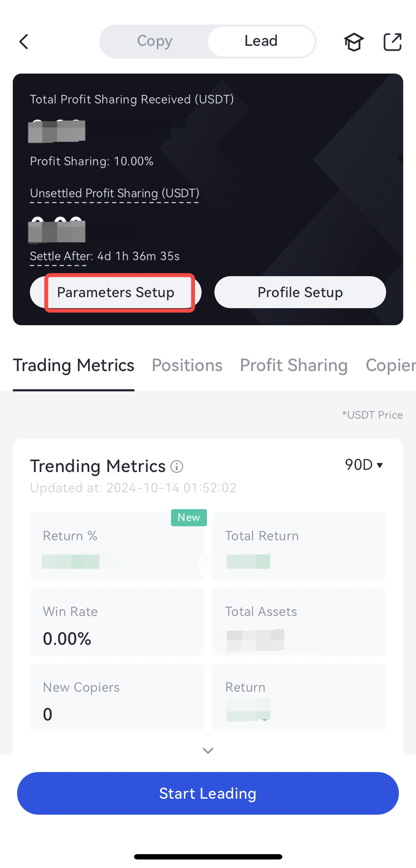The image size is (416, 868).
Task: Open the graduation cap tutorial icon
Action: (354, 42)
